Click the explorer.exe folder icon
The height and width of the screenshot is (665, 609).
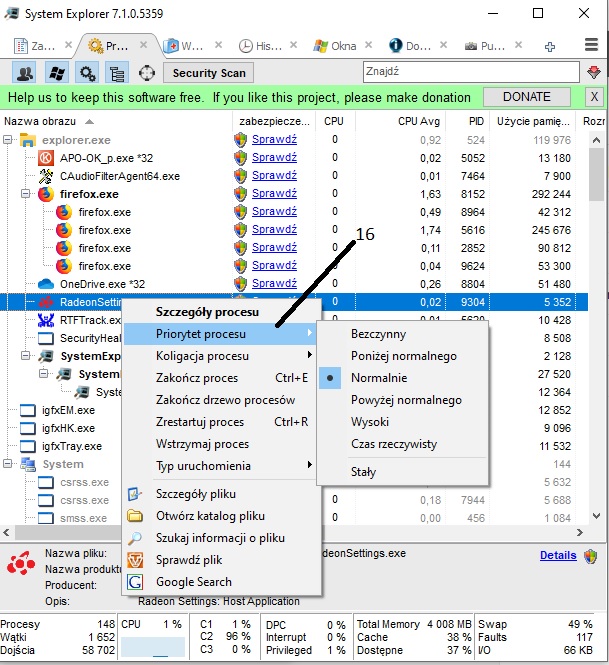click(x=28, y=140)
